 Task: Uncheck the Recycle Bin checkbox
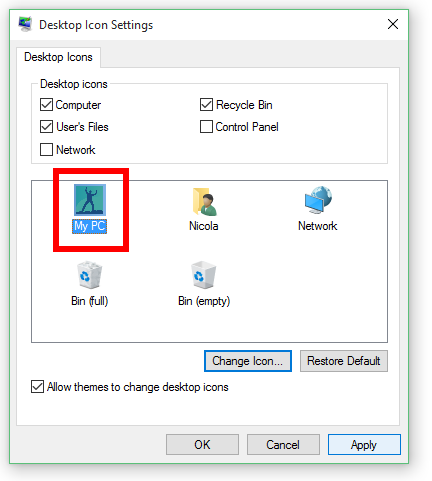click(206, 105)
